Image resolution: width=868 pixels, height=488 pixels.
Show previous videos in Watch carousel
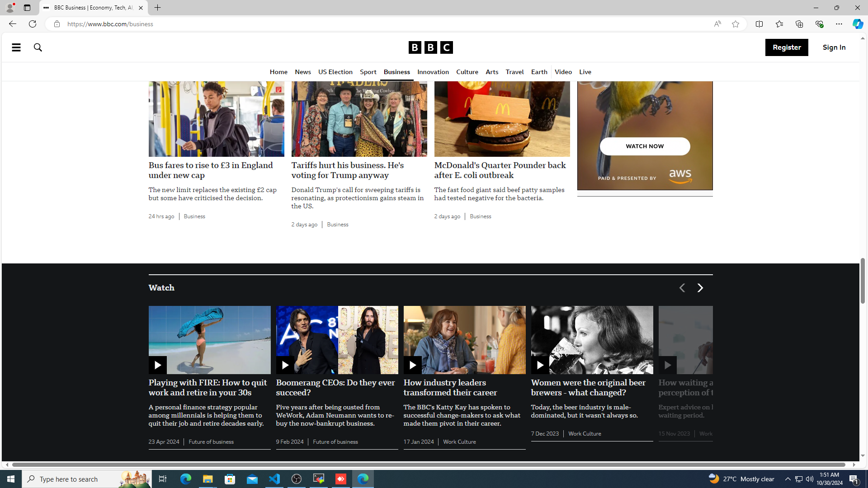(682, 288)
